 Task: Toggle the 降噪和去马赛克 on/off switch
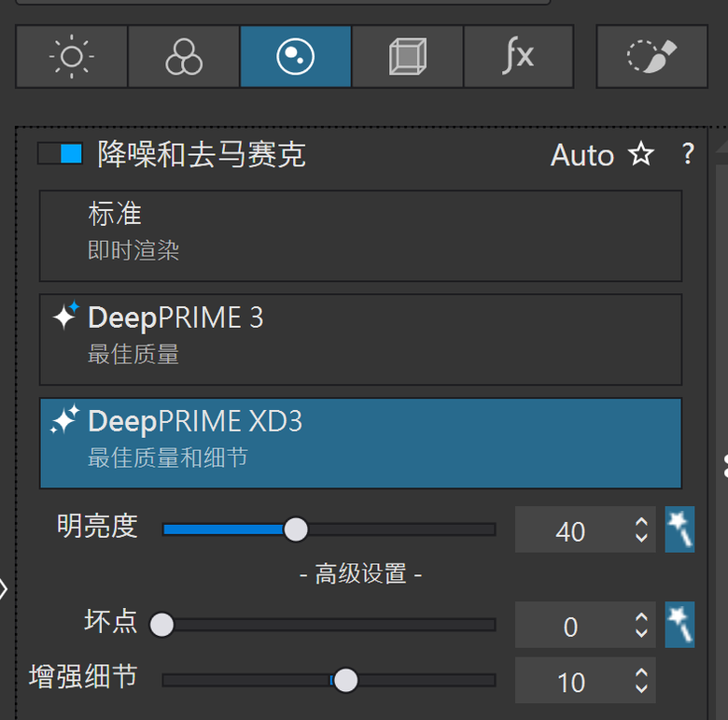[60, 153]
